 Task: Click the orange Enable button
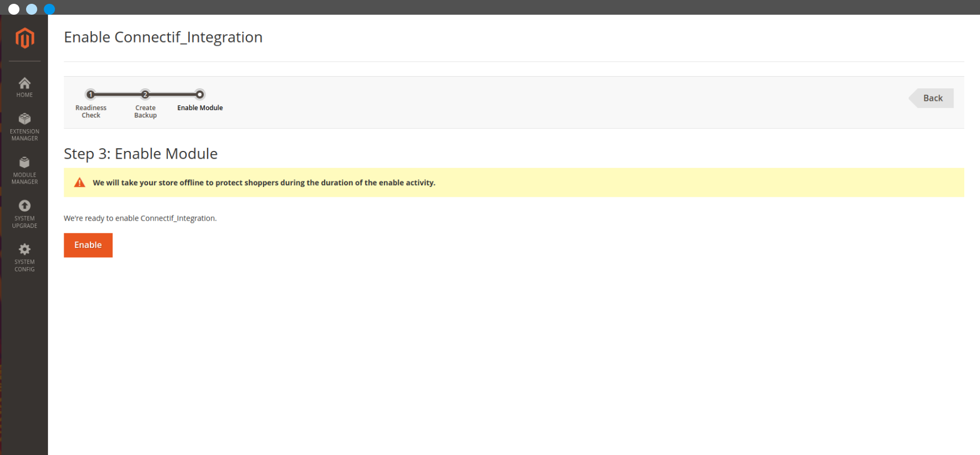[x=88, y=245]
